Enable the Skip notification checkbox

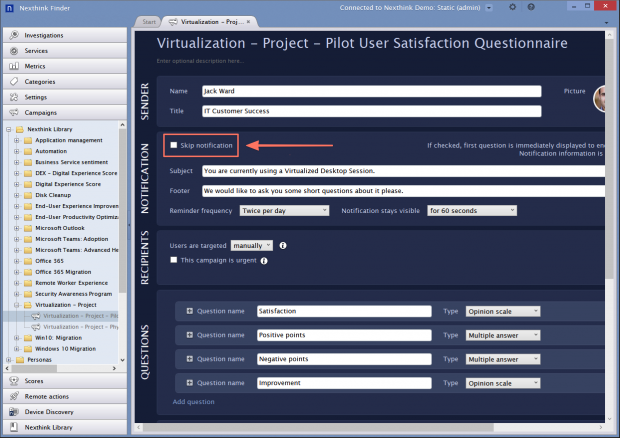point(174,145)
